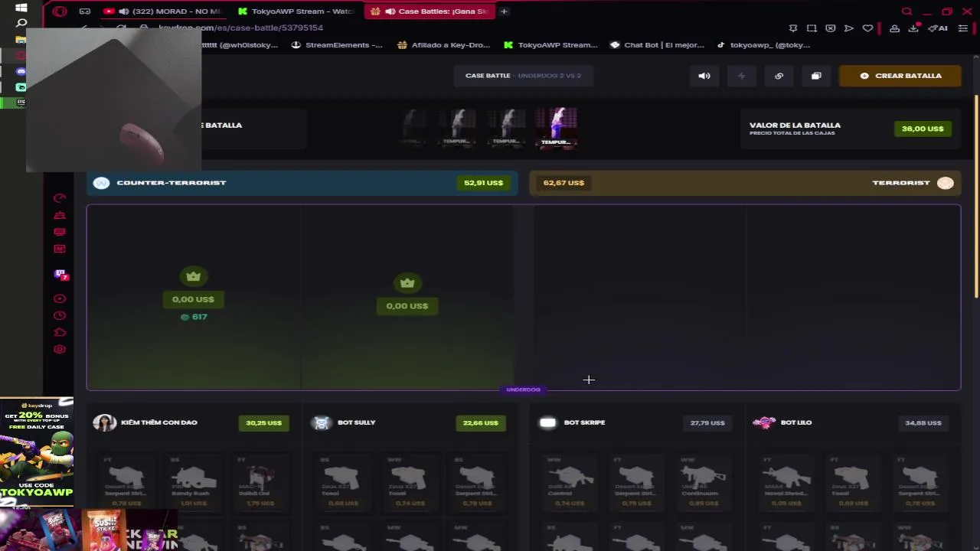Click the tab search magnifier icon
Image resolution: width=980 pixels, height=551 pixels.
(x=906, y=11)
